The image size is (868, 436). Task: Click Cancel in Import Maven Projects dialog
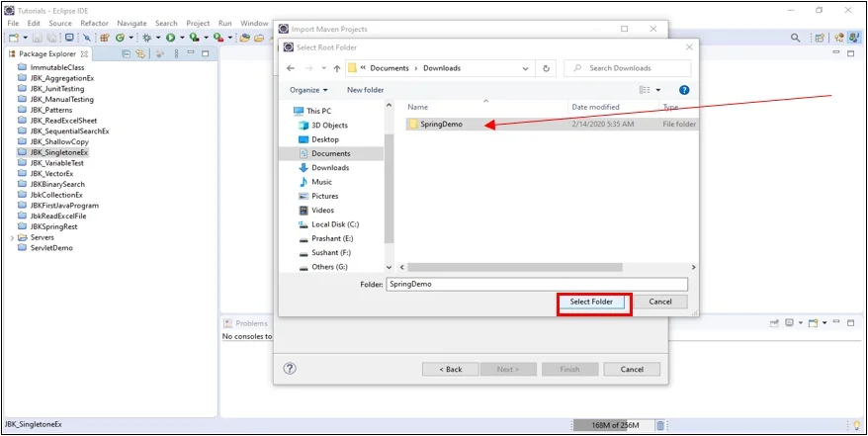click(632, 369)
